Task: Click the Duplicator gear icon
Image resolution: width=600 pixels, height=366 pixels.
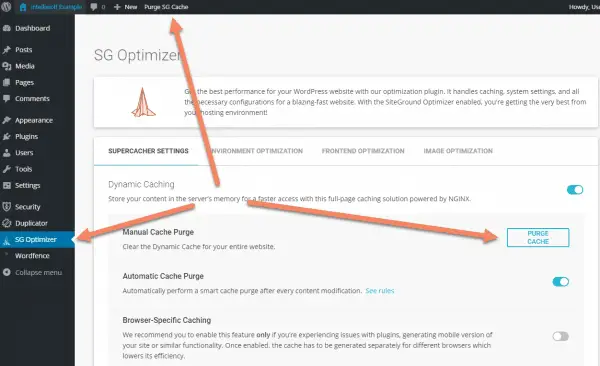Action: (x=7, y=223)
